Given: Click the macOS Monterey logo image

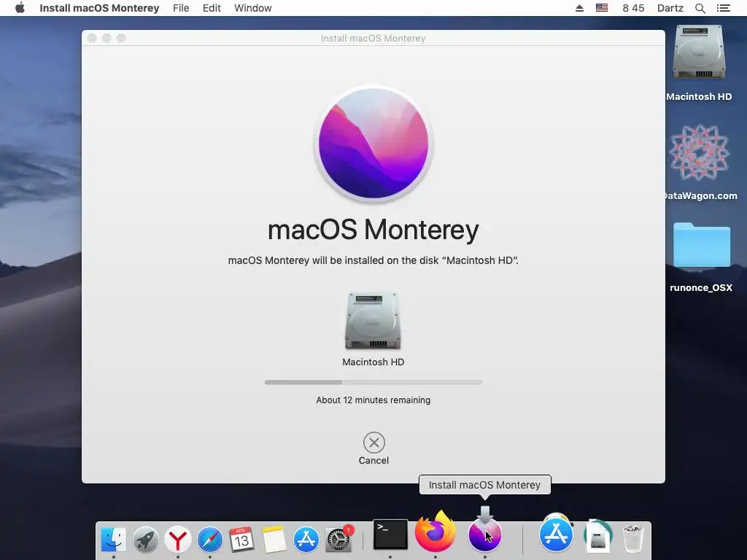Looking at the screenshot, I should coord(373,144).
